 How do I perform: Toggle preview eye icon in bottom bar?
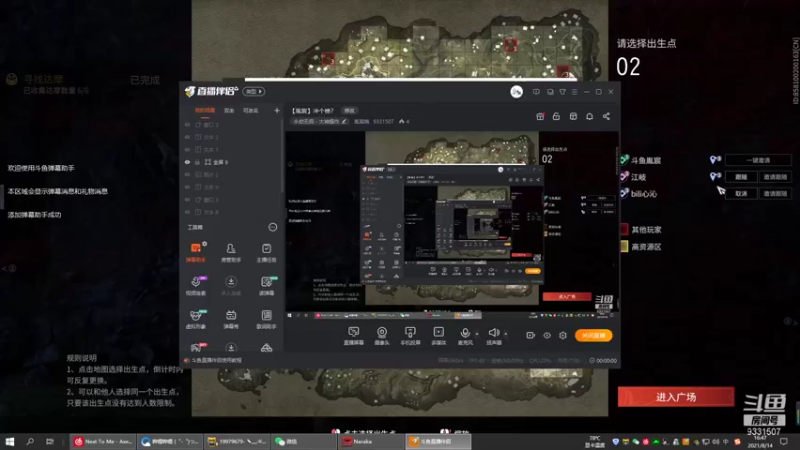coord(546,335)
